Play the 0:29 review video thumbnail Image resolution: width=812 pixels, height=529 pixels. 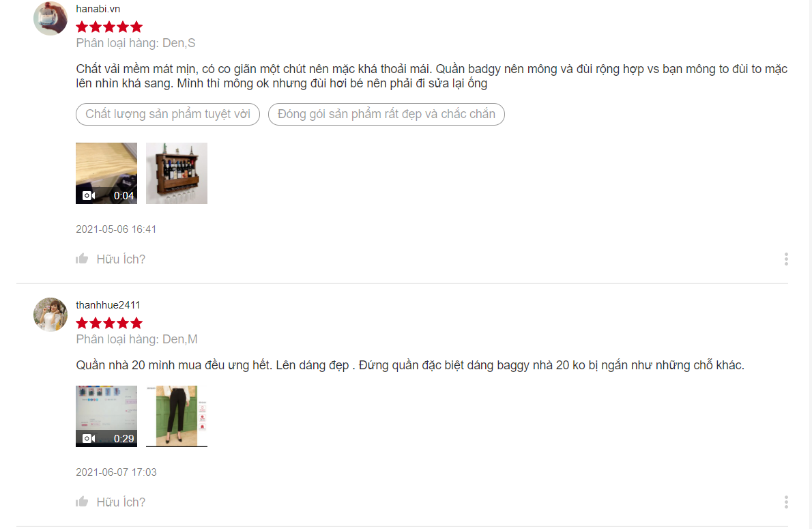coord(106,416)
